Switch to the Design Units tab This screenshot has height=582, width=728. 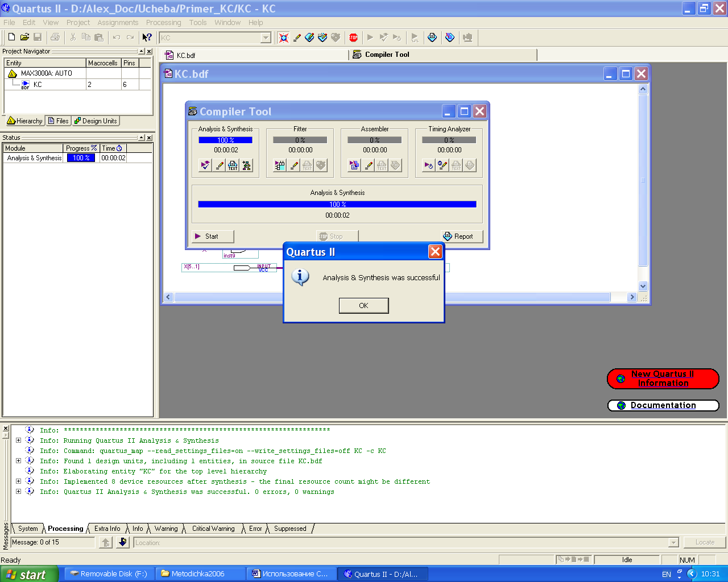coord(96,121)
